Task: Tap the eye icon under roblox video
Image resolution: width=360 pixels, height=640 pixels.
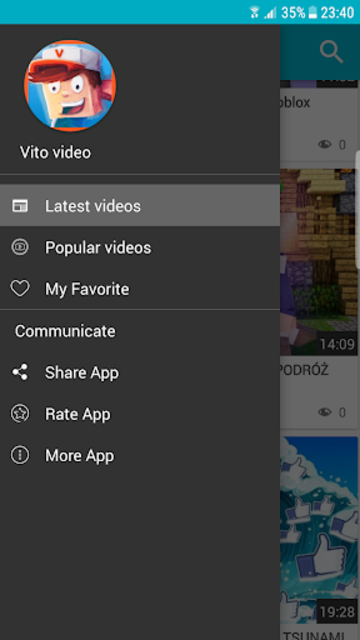Action: coord(325,144)
